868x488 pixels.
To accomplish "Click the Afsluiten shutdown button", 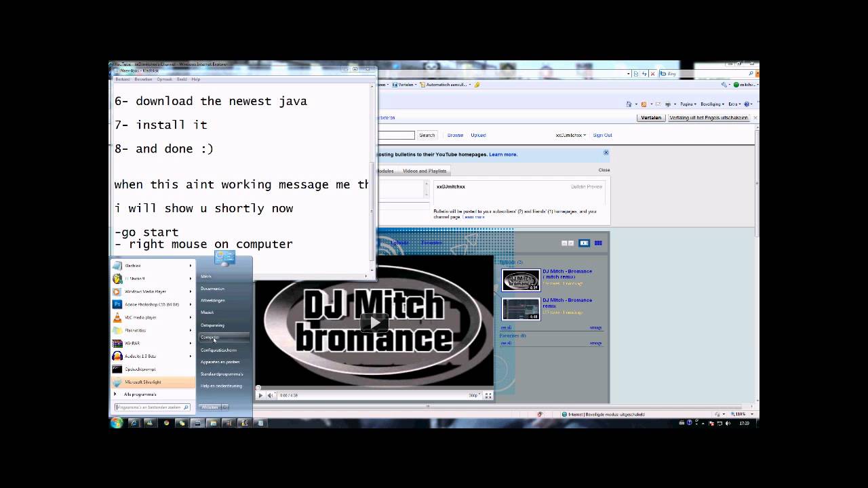I will 210,407.
